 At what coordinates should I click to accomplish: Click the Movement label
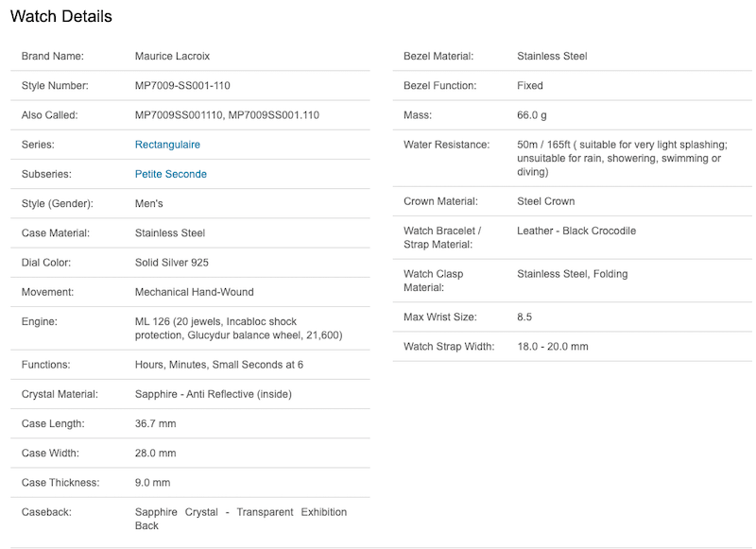click(47, 292)
